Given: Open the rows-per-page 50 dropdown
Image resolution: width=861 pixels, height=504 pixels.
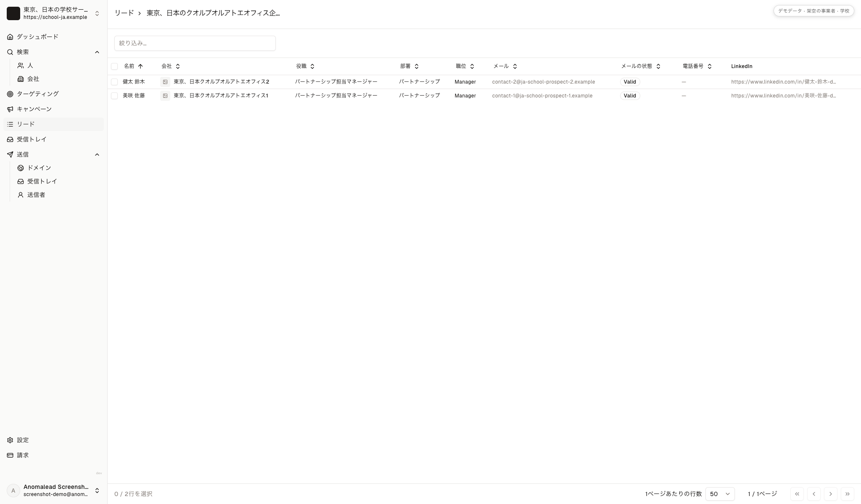Looking at the screenshot, I should (x=720, y=494).
